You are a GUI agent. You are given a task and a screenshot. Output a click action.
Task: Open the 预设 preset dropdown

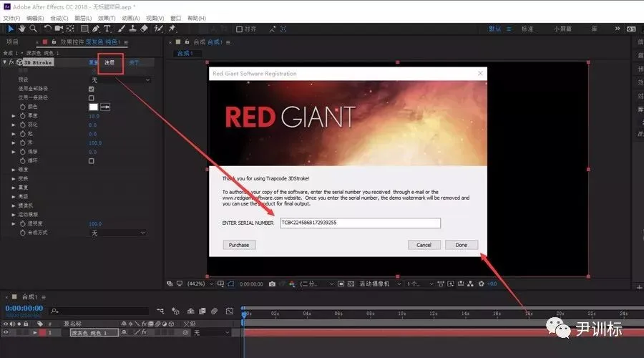tap(120, 79)
